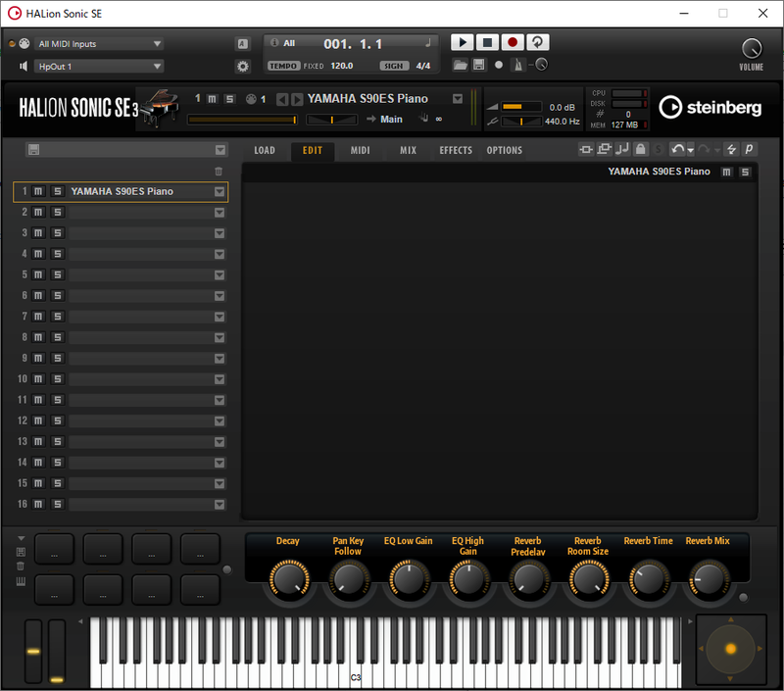
Task: Remove programs using the trash icon above the slot rack
Action: [219, 172]
